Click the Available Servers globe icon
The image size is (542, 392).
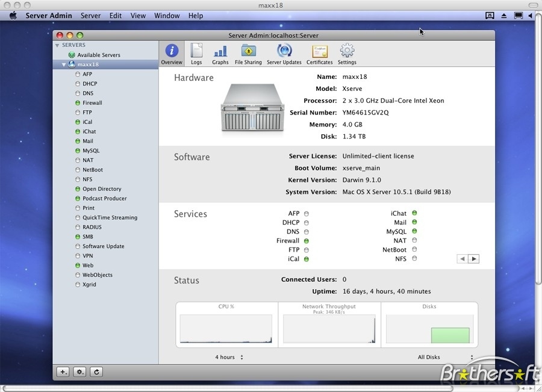(72, 55)
